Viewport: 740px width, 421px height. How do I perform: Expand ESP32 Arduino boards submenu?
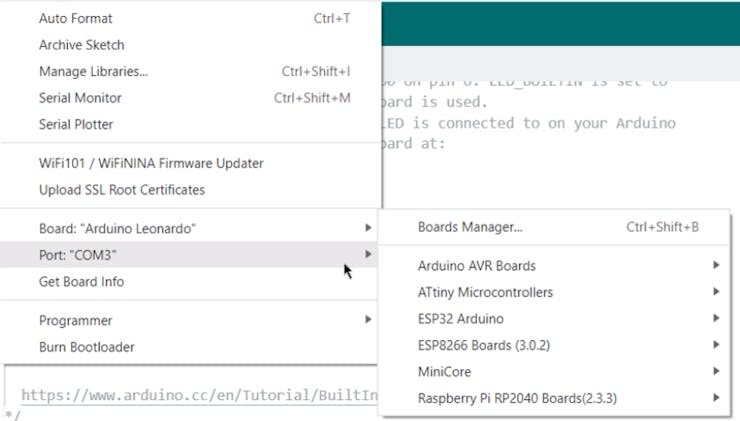point(461,319)
